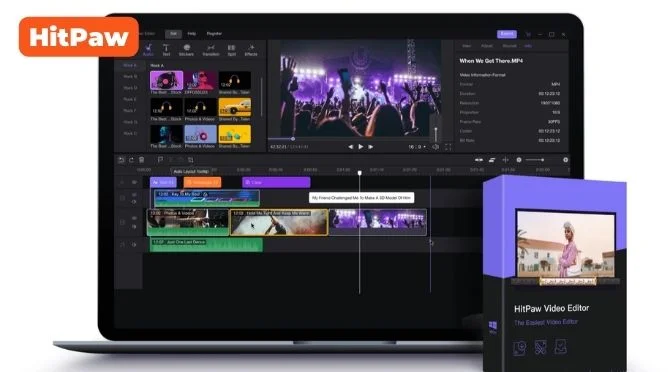This screenshot has width=670, height=372.
Task: Lock the Just One Last Dance audio track
Action: 123,245
